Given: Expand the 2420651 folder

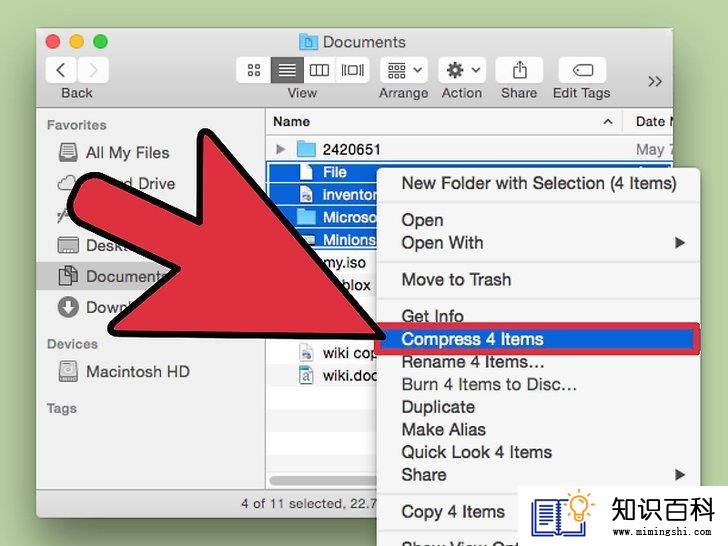Looking at the screenshot, I should (x=280, y=149).
